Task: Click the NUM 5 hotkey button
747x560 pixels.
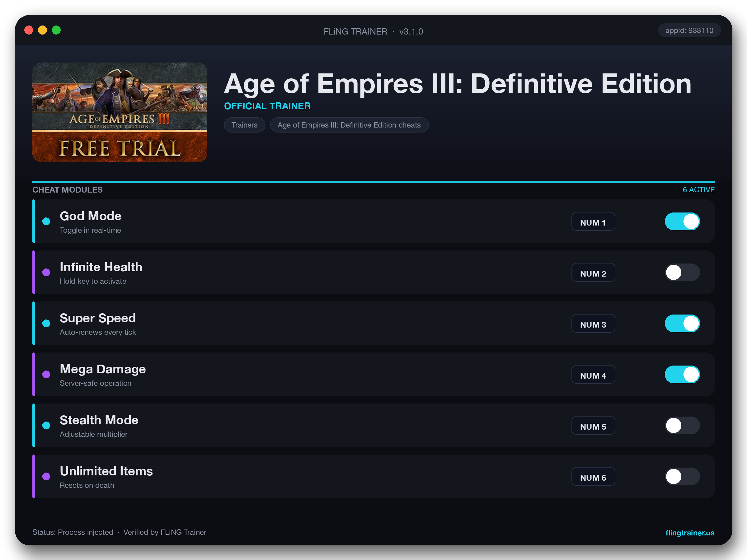Action: (x=593, y=425)
